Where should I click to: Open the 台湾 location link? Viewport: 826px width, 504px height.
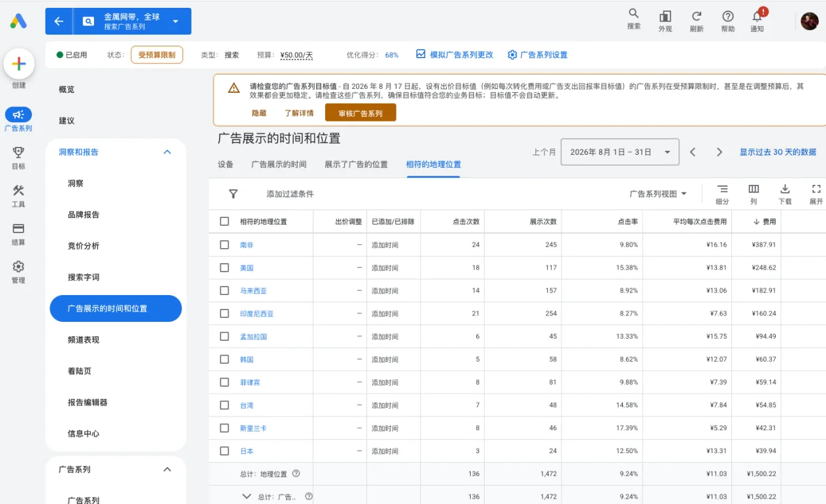246,405
